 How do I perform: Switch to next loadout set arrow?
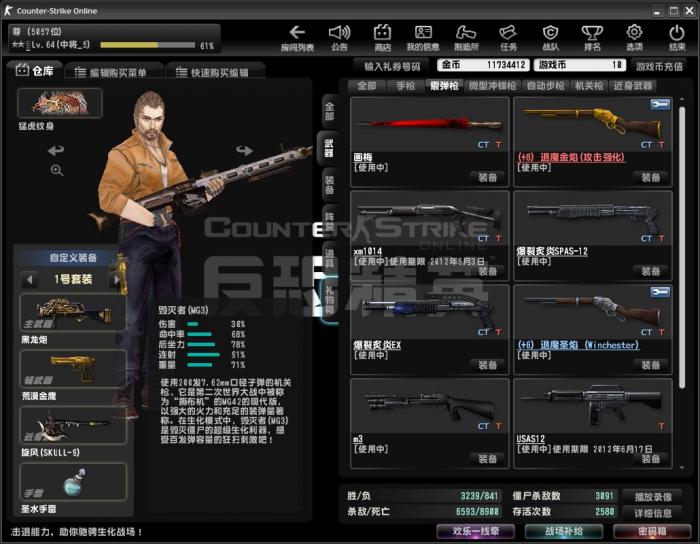[x=116, y=280]
